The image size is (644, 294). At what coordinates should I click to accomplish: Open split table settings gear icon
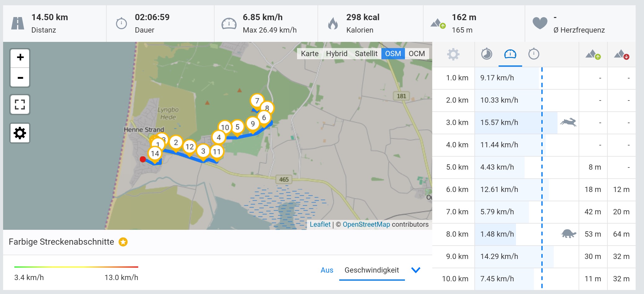(453, 54)
